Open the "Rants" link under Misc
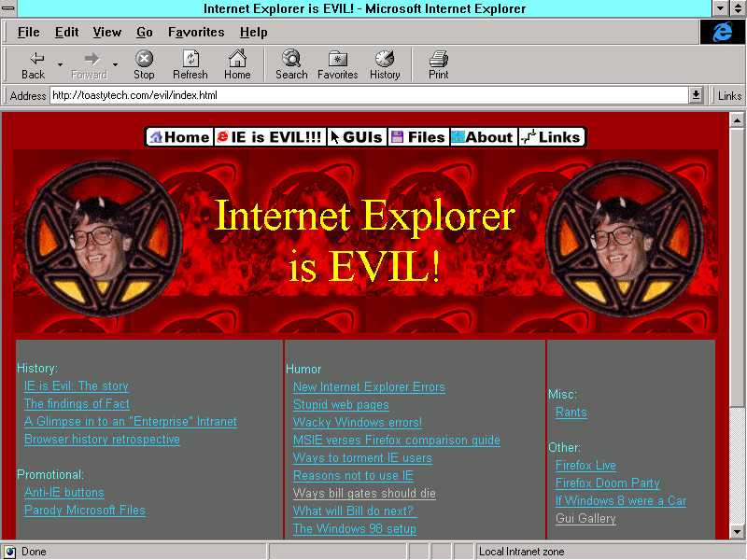The width and height of the screenshot is (747, 560). coord(571,412)
